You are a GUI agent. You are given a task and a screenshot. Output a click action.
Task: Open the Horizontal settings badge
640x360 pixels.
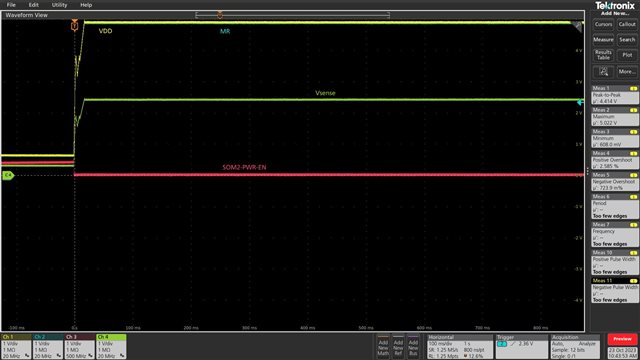tap(460, 347)
